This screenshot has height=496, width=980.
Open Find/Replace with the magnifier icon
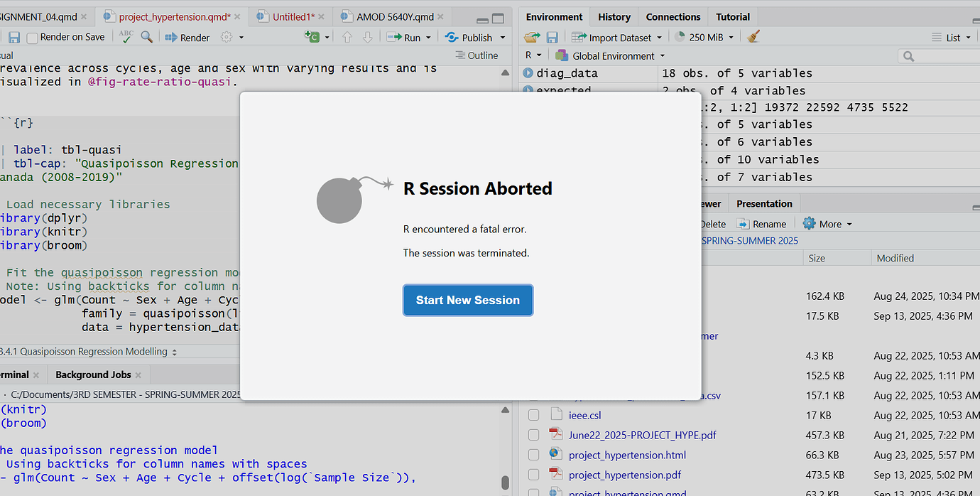point(145,37)
